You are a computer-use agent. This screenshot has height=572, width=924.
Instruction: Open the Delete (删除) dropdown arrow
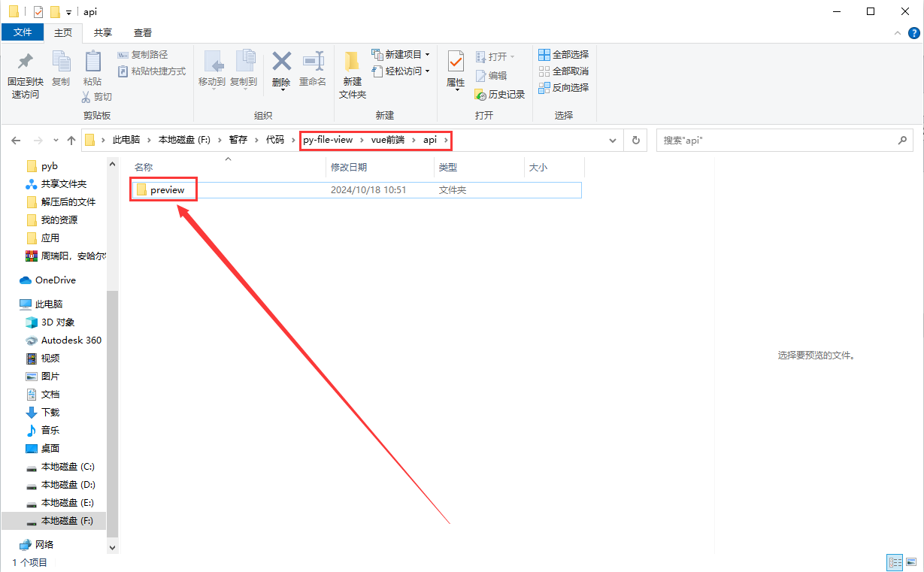(x=282, y=90)
